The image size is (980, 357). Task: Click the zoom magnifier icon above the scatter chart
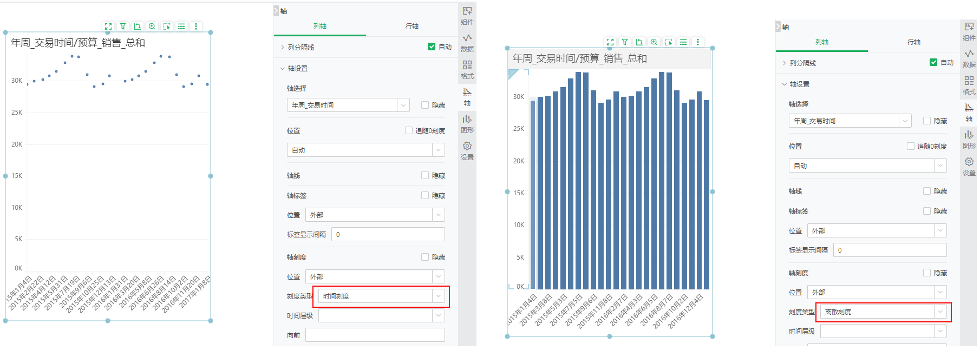coord(152,27)
